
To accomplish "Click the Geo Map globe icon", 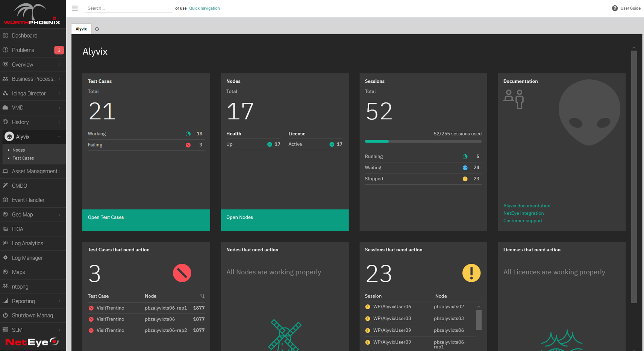I will pos(5,214).
